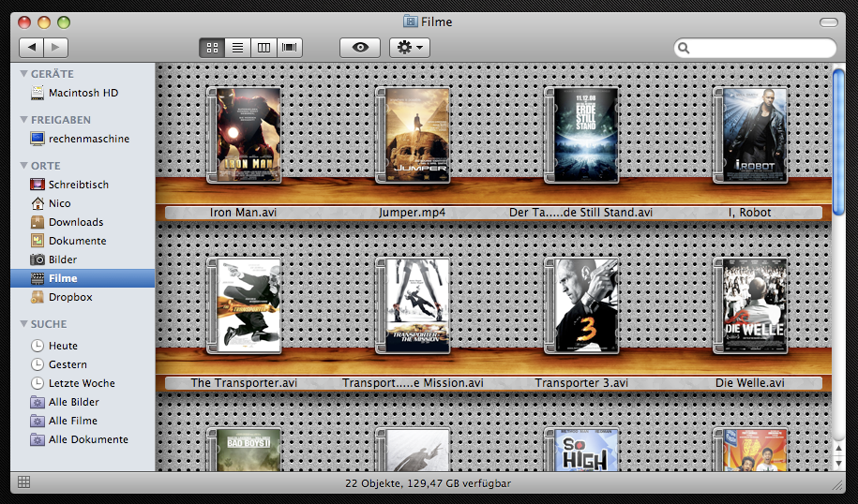The height and width of the screenshot is (504, 858).
Task: Select the Transporter 3 movie cover
Action: [581, 305]
